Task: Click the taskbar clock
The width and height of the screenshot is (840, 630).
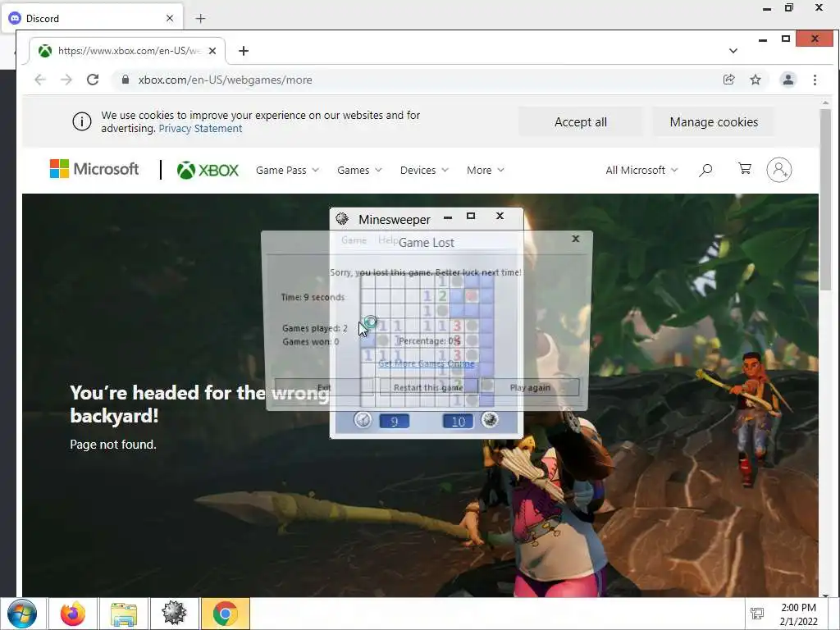Action: (x=798, y=614)
